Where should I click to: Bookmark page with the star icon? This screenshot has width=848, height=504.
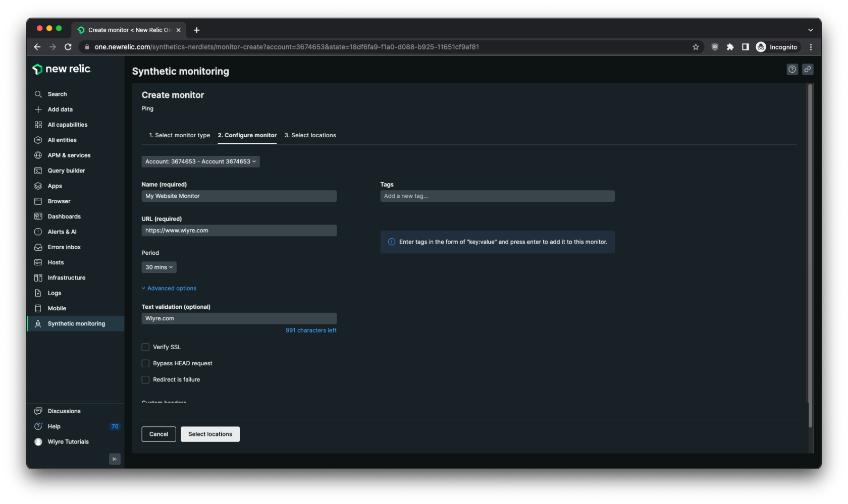[696, 47]
